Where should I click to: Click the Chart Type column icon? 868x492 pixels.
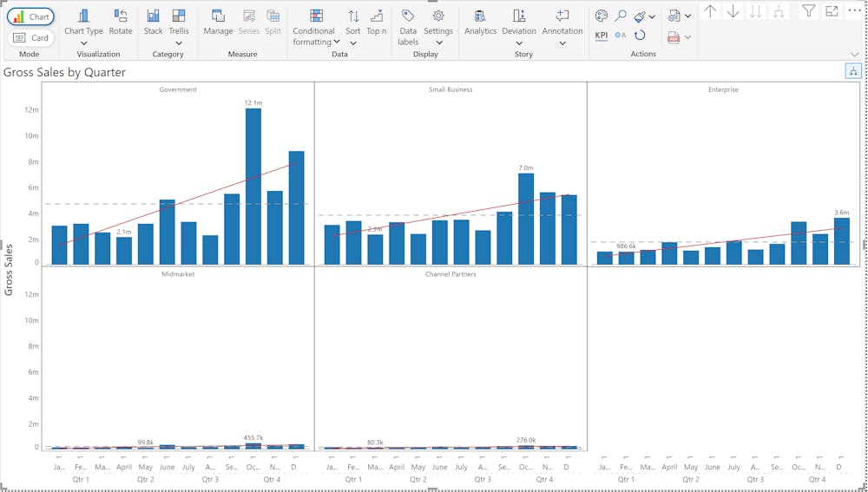[x=83, y=16]
